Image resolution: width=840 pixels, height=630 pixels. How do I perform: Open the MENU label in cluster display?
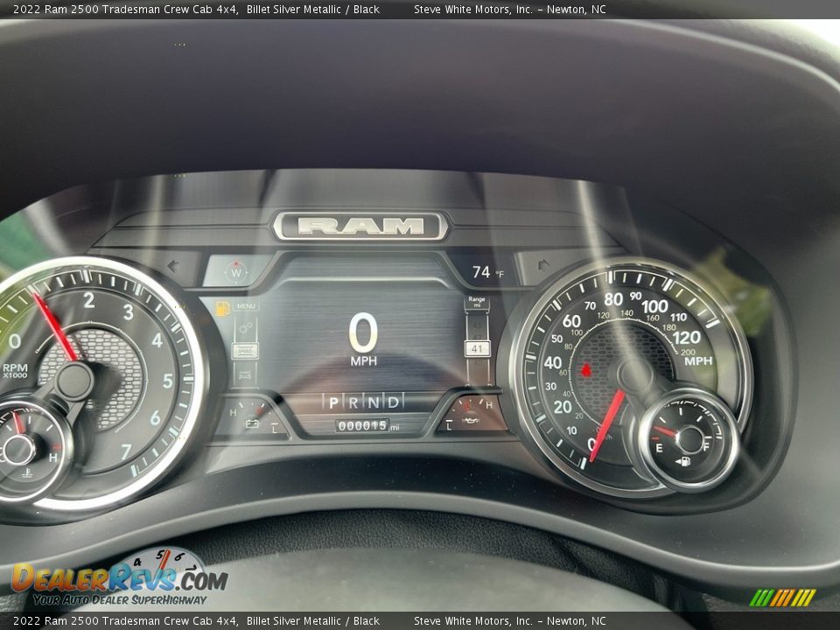tap(246, 306)
